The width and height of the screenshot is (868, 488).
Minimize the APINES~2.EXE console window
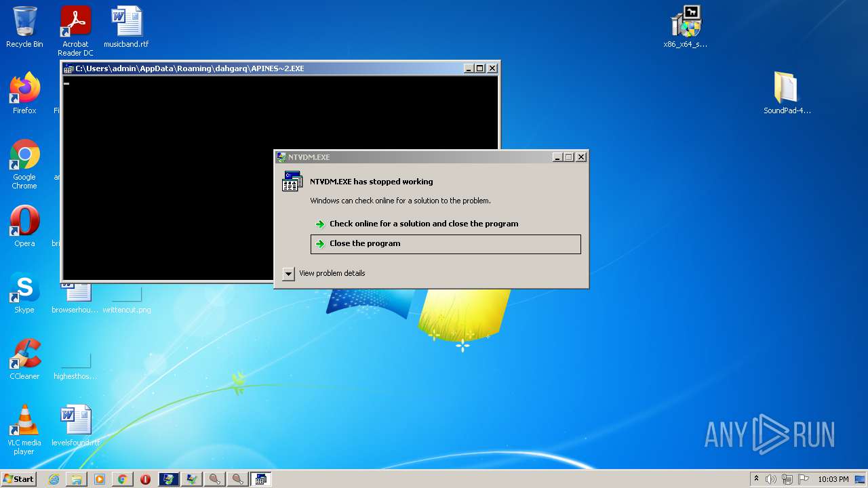pyautogui.click(x=469, y=68)
